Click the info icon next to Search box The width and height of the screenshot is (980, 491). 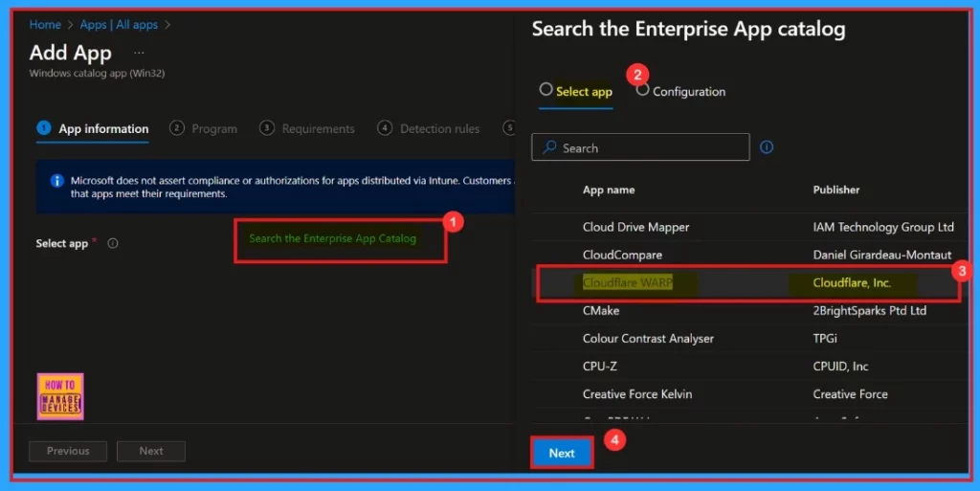coord(767,147)
